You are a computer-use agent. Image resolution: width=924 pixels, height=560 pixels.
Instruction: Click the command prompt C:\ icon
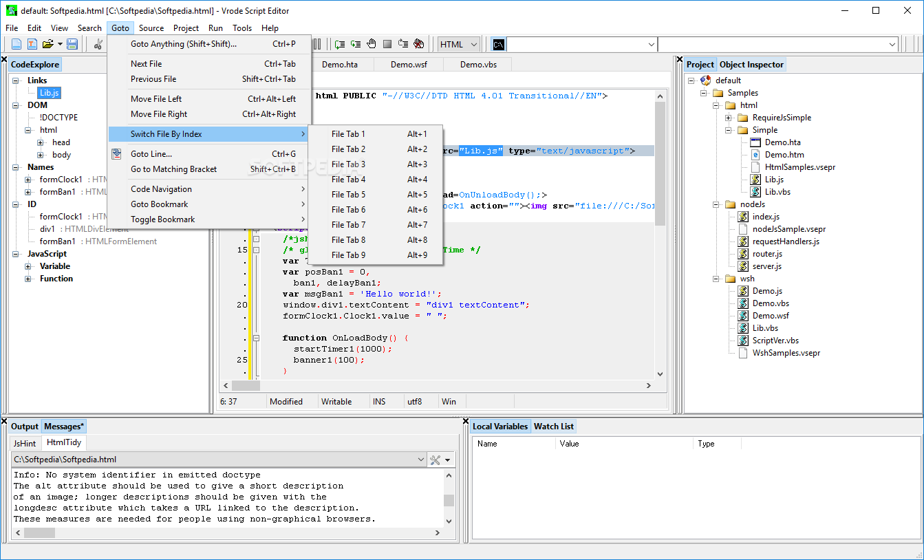click(499, 44)
